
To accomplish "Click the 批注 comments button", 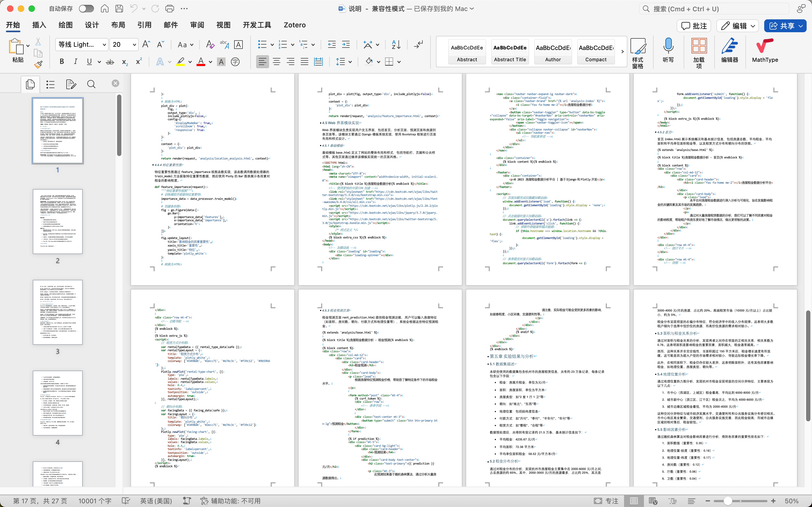I will tap(694, 26).
